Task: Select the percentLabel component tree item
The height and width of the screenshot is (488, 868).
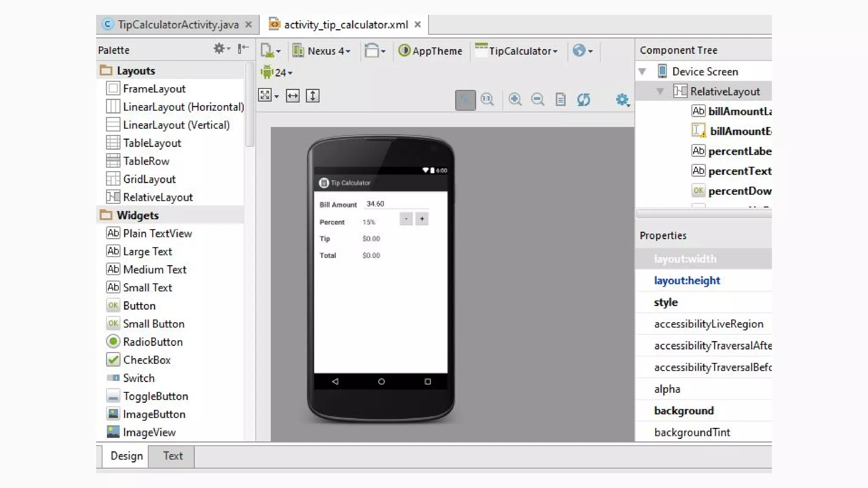Action: (x=739, y=151)
